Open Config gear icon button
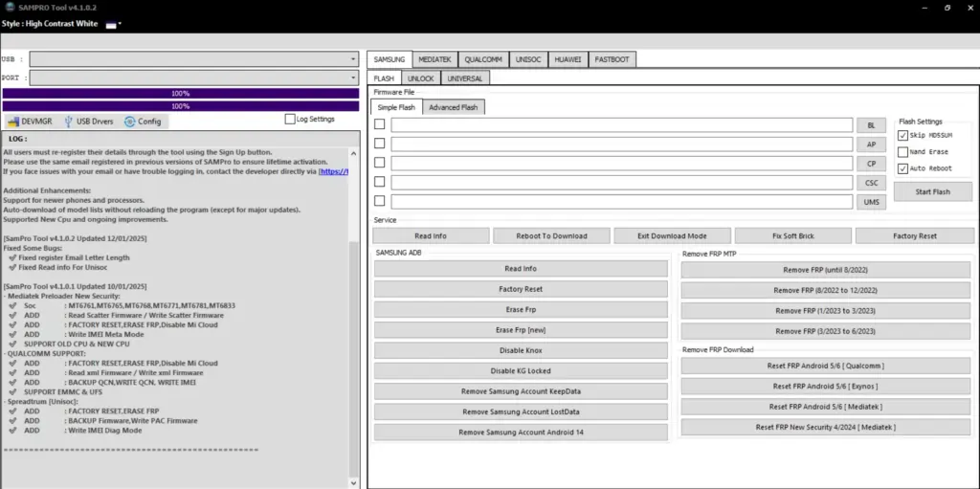The height and width of the screenshot is (489, 980). 143,122
